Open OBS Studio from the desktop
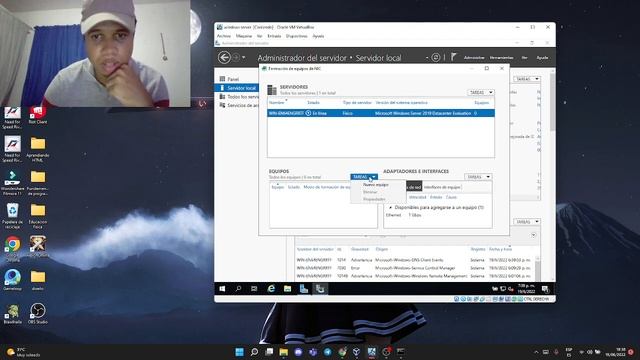The width and height of the screenshot is (640, 360). (38, 313)
